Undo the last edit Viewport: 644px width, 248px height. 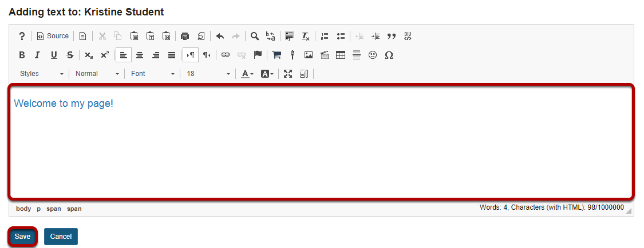point(220,36)
